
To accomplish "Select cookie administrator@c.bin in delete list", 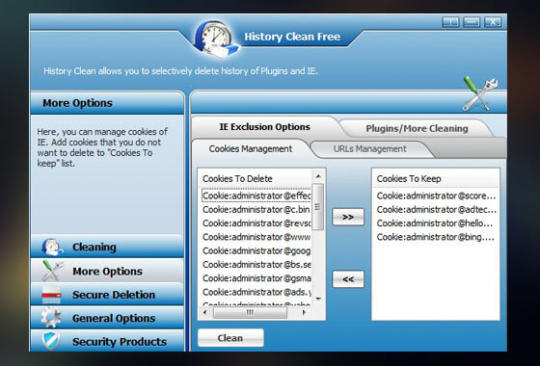I will (256, 209).
